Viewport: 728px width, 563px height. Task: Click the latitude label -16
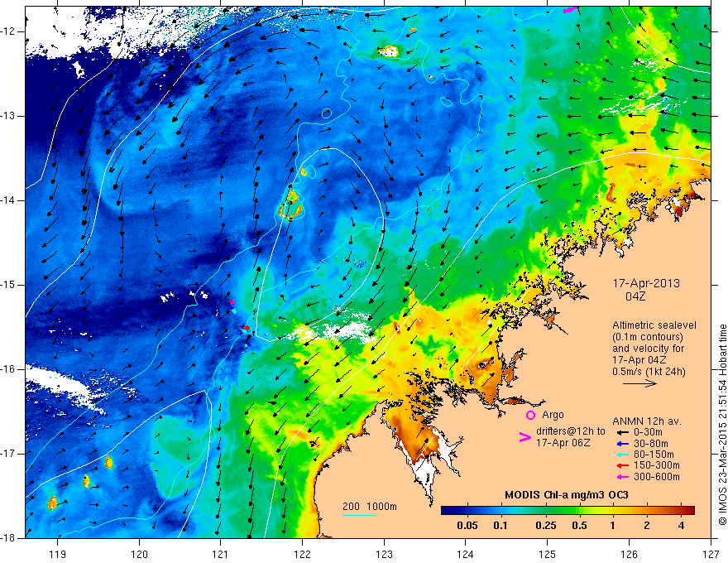pos(8,369)
